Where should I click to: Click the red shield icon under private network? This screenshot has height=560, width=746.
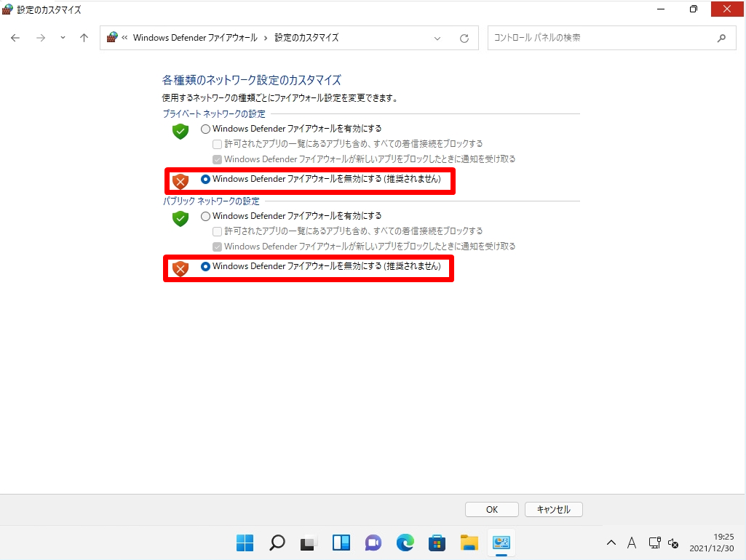tap(180, 181)
